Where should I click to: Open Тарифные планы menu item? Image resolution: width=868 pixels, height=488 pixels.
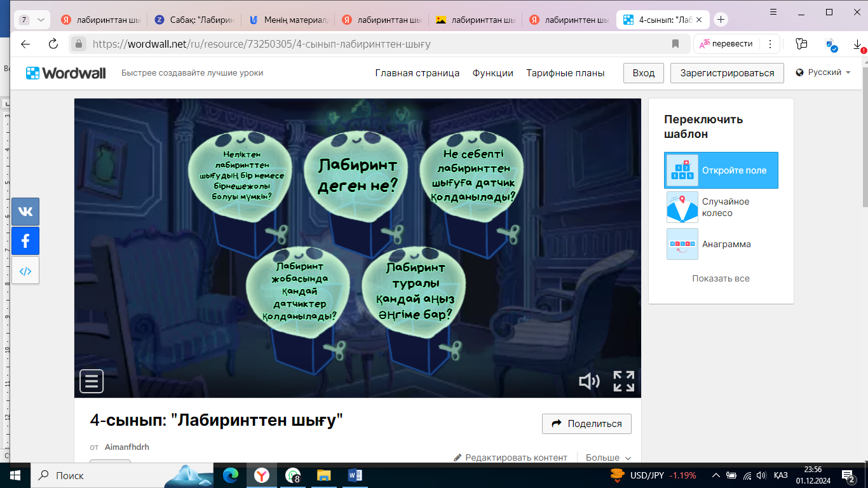click(566, 73)
